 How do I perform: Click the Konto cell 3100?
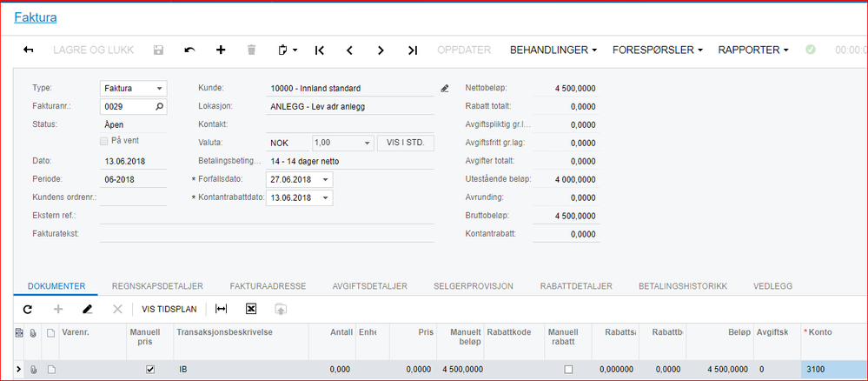click(834, 370)
